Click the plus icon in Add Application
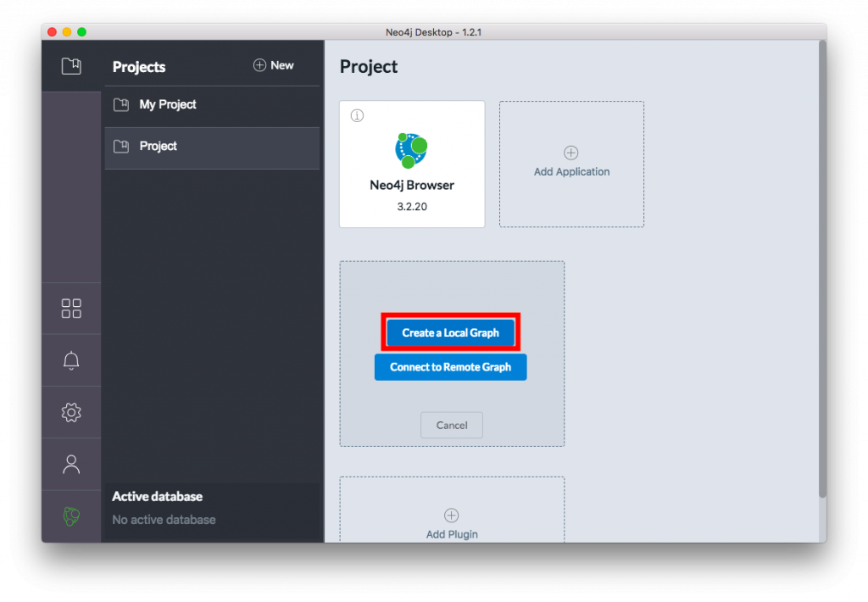This screenshot has height=602, width=868. [x=571, y=153]
